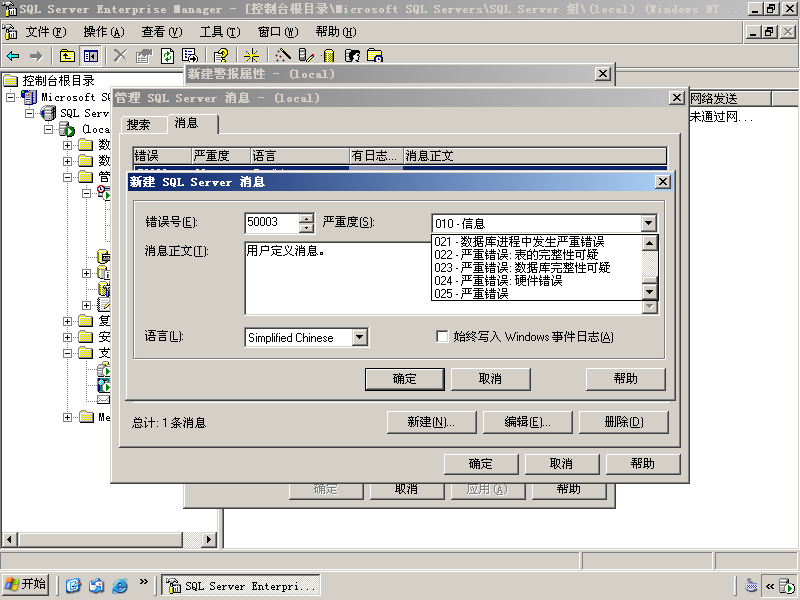
Task: Switch to the 消息 tab
Action: click(192, 123)
